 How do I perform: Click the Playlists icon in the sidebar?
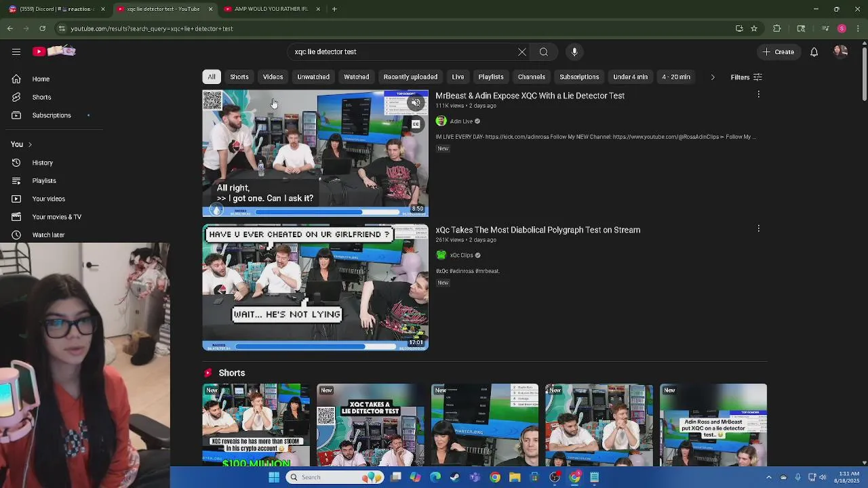click(16, 180)
